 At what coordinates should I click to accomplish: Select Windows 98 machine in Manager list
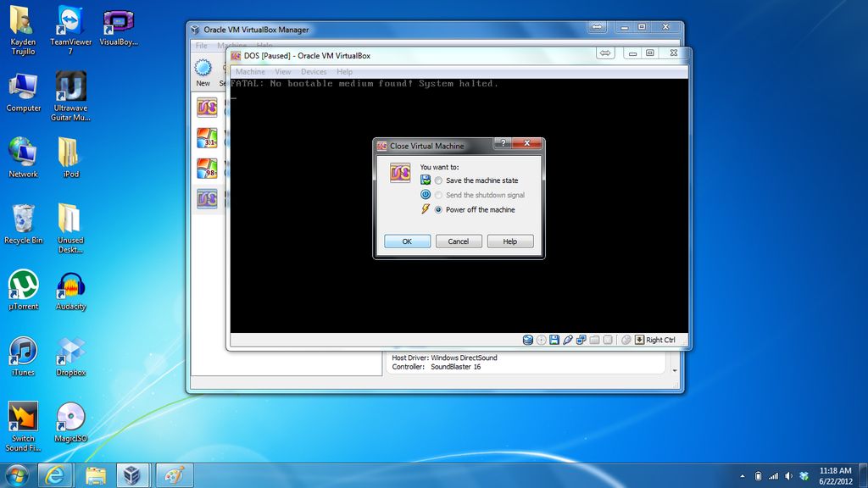tap(207, 169)
